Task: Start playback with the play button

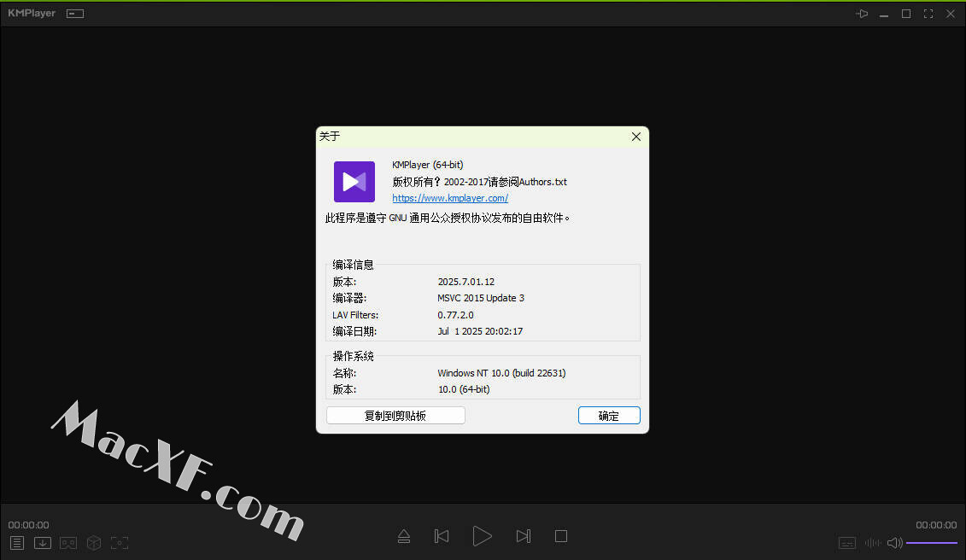Action: point(483,537)
